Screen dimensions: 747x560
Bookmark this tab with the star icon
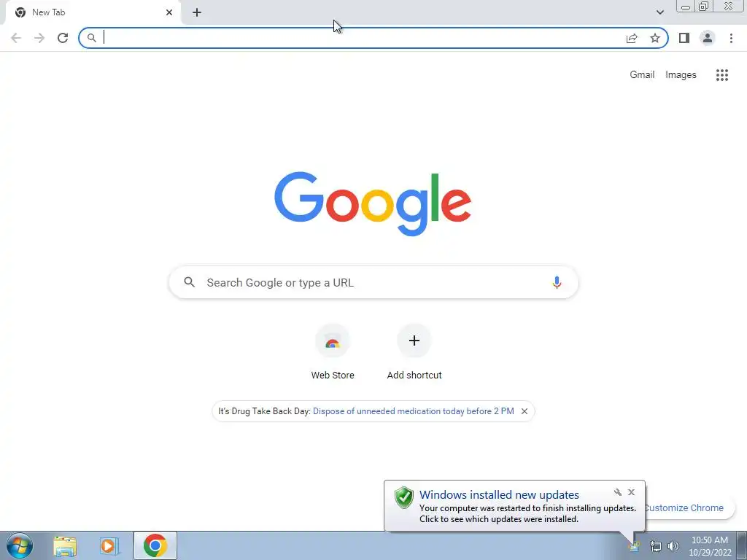click(x=655, y=38)
